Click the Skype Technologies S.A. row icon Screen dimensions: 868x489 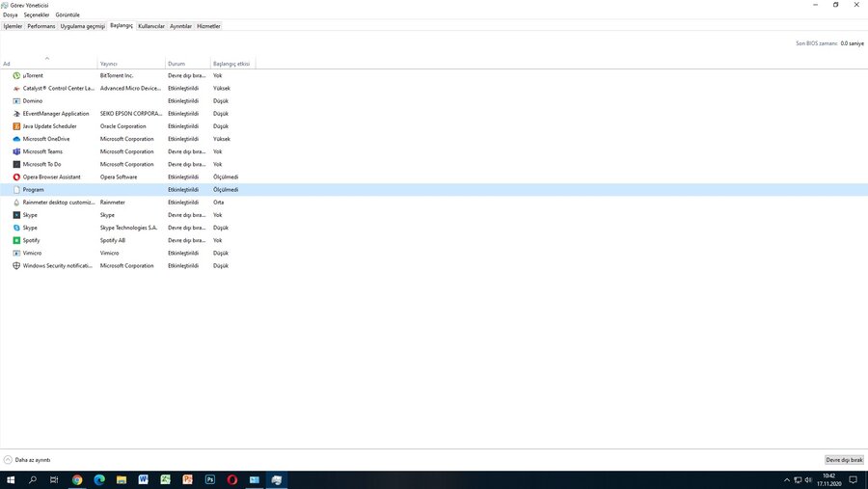click(x=16, y=228)
